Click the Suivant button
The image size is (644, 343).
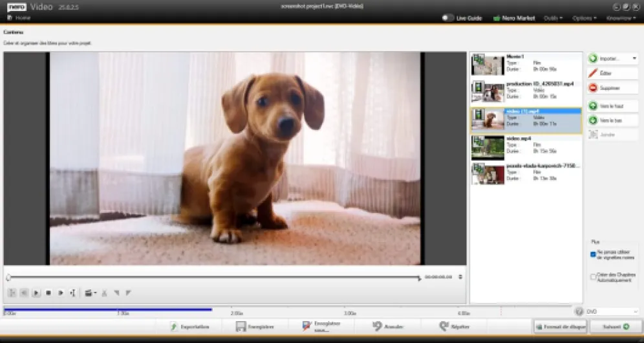[616, 327]
